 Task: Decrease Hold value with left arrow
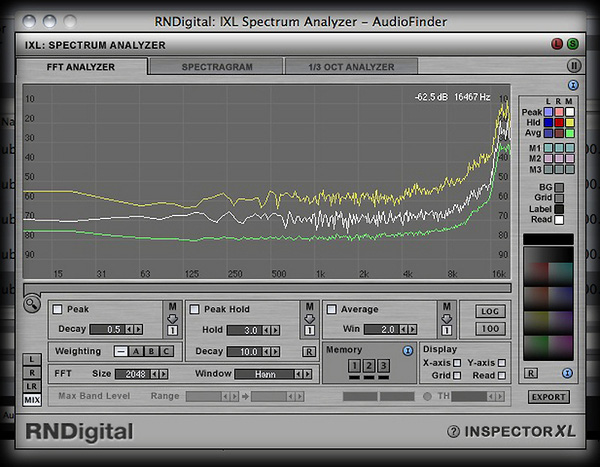(x=266, y=330)
